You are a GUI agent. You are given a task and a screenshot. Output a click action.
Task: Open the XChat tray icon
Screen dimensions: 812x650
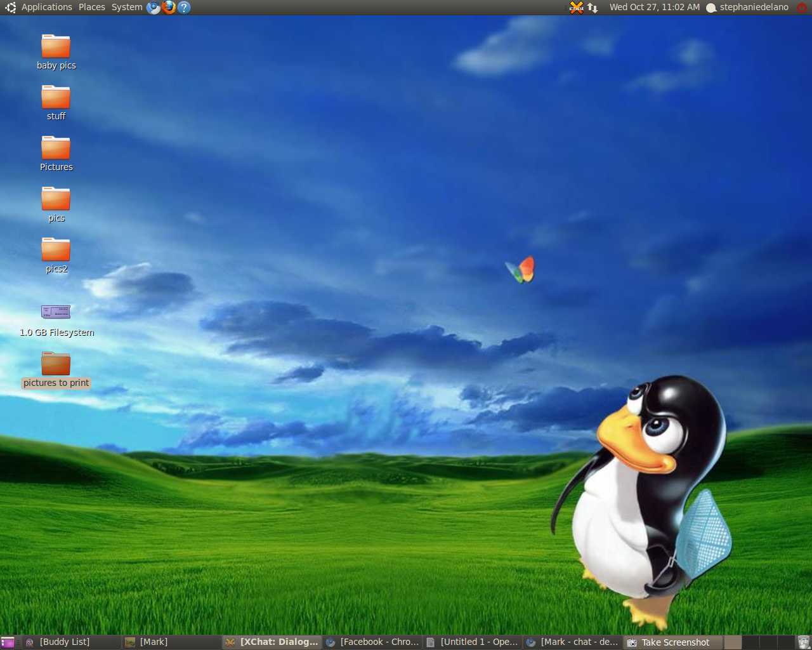(576, 8)
